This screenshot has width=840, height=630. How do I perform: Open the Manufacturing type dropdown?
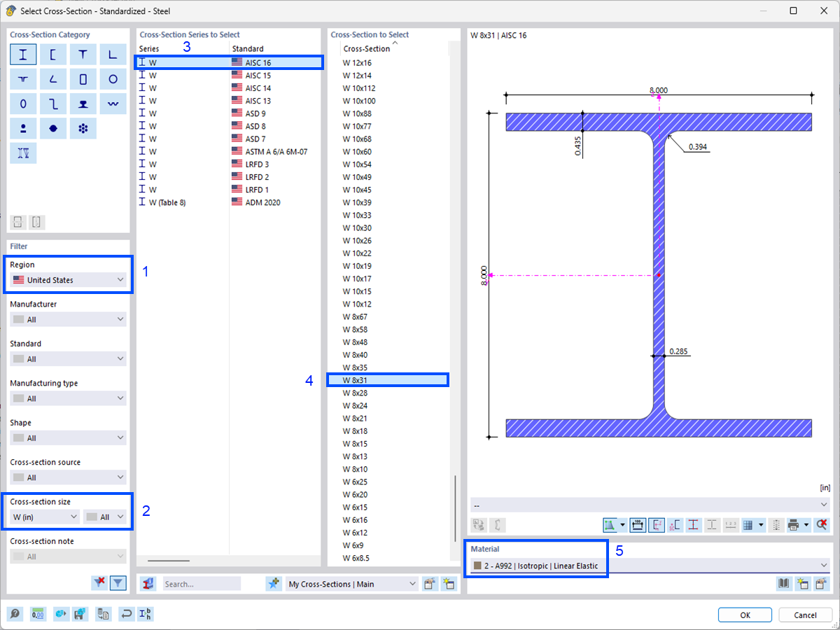point(69,398)
